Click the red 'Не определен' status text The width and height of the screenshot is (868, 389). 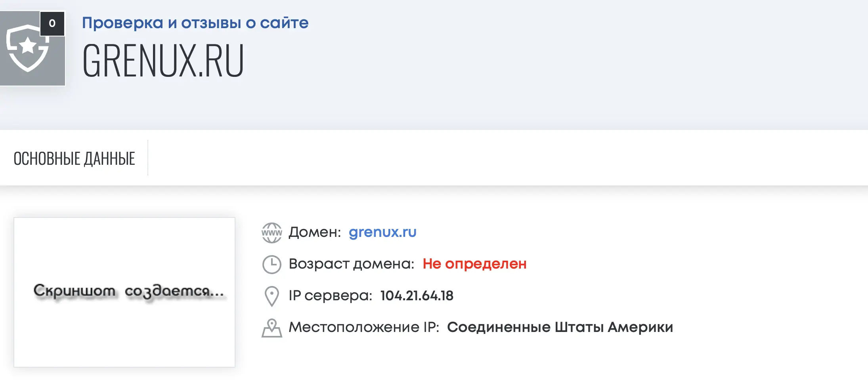[474, 263]
